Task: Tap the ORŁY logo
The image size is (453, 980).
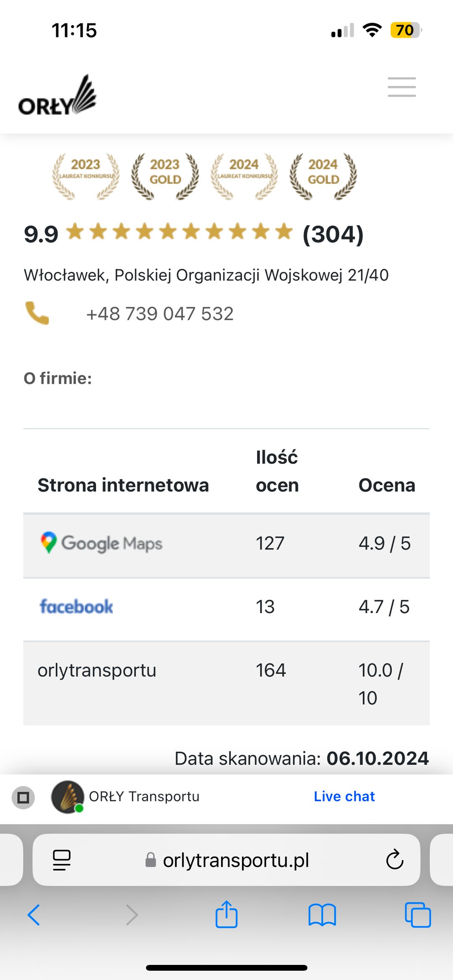Action: click(57, 96)
